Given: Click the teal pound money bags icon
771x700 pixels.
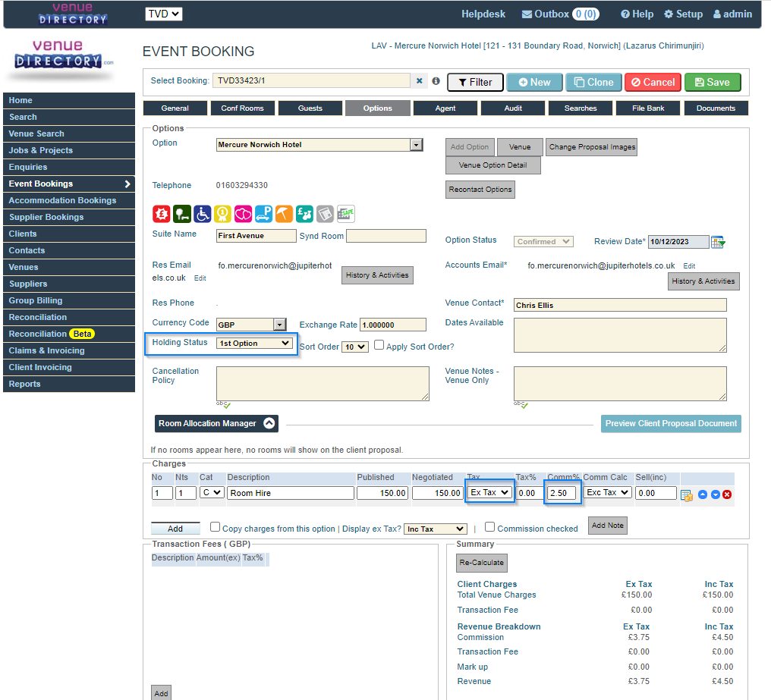Looking at the screenshot, I should click(304, 214).
